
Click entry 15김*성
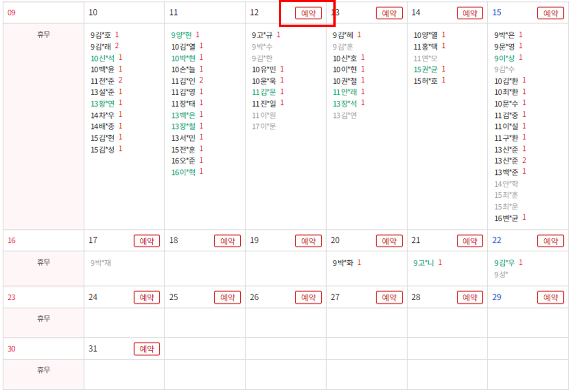tap(103, 150)
